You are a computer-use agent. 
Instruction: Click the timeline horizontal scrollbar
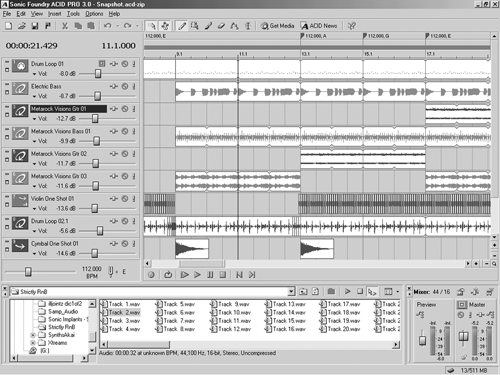(x=202, y=264)
